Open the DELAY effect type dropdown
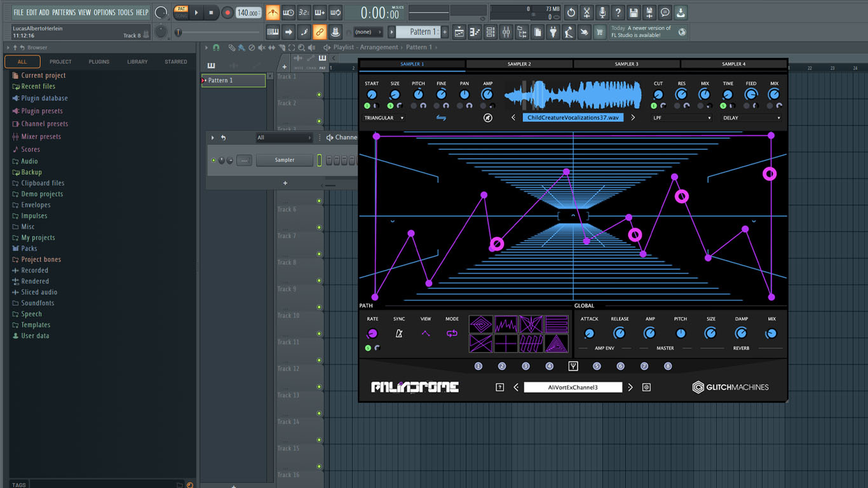 (x=751, y=118)
